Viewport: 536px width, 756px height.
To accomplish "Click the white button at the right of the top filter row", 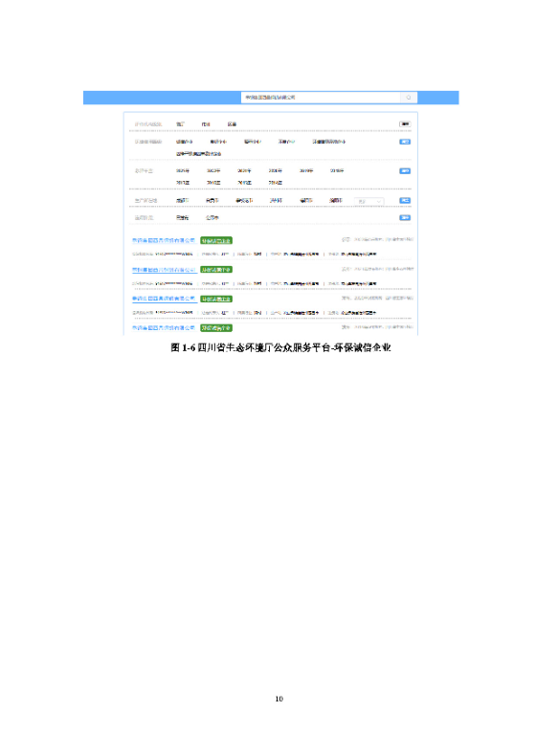I will coord(405,124).
